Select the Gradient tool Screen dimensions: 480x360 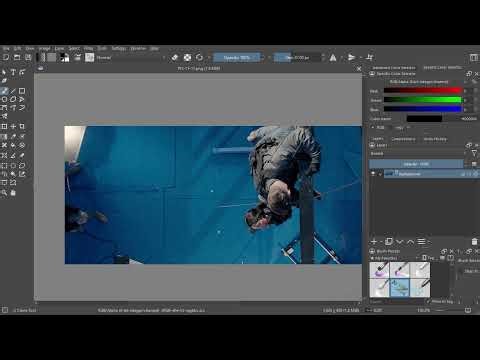pos(4,136)
